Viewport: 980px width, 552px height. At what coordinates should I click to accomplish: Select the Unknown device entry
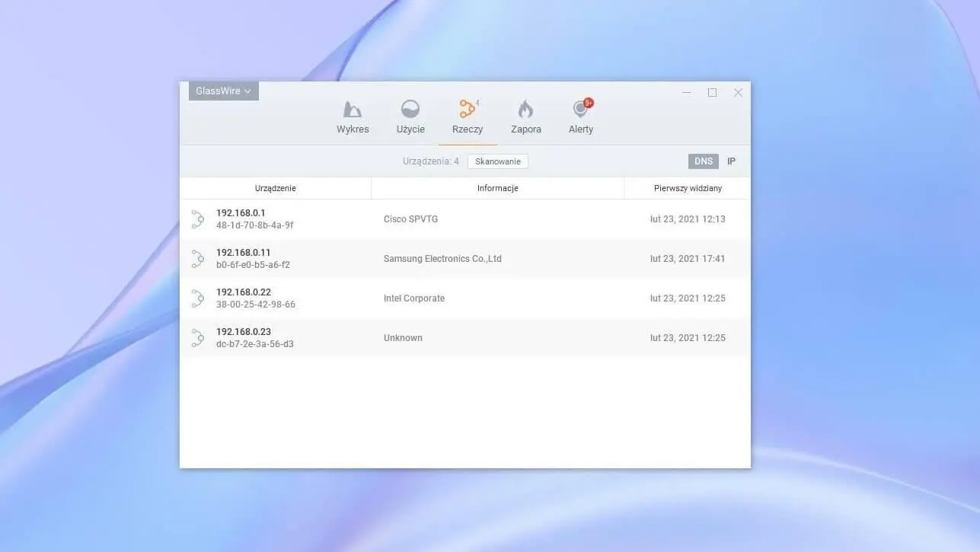pyautogui.click(x=403, y=338)
